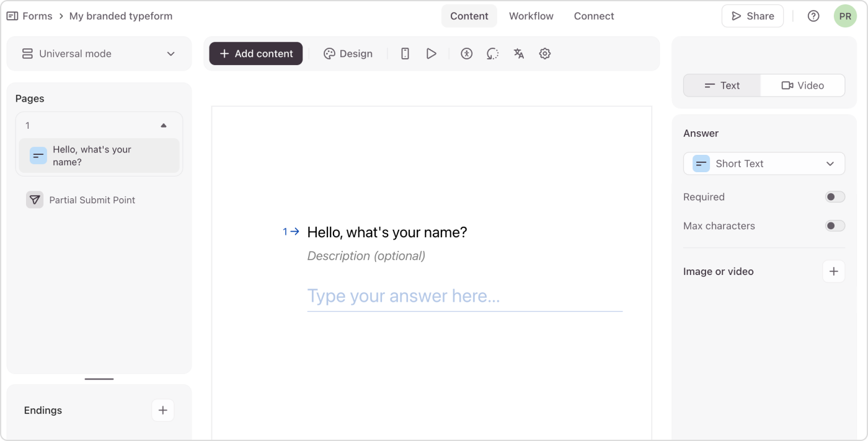
Task: Open the Short Text answer type dropdown
Action: (x=764, y=164)
